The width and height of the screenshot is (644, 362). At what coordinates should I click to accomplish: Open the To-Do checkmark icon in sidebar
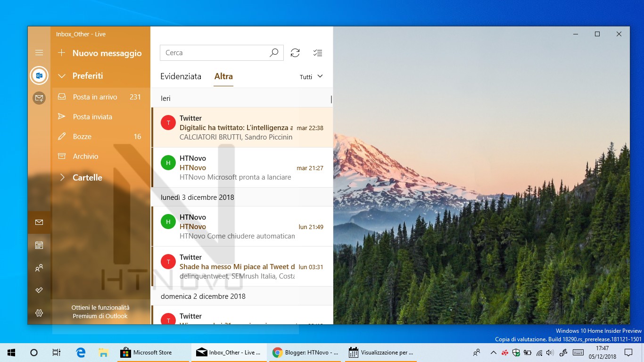[39, 290]
